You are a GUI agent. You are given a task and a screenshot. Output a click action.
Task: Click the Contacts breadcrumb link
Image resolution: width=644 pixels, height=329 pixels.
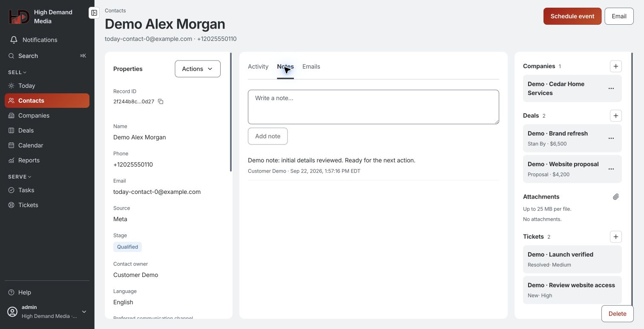point(115,11)
